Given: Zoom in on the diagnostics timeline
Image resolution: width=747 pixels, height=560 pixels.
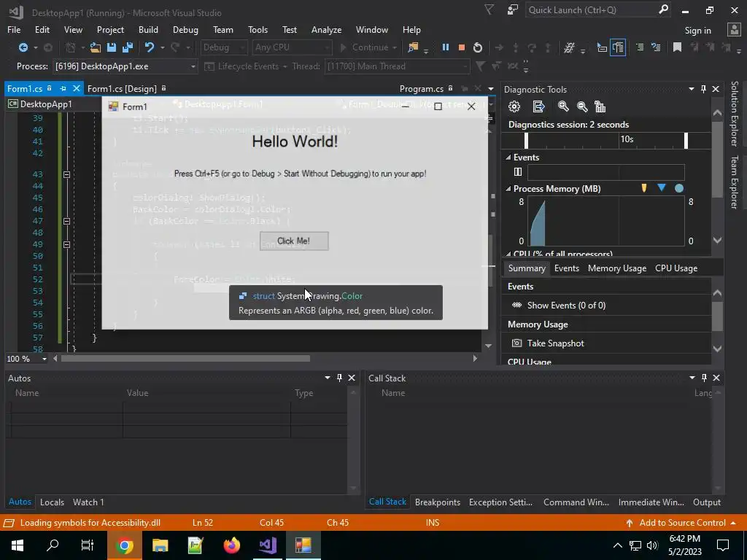Looking at the screenshot, I should [x=563, y=106].
